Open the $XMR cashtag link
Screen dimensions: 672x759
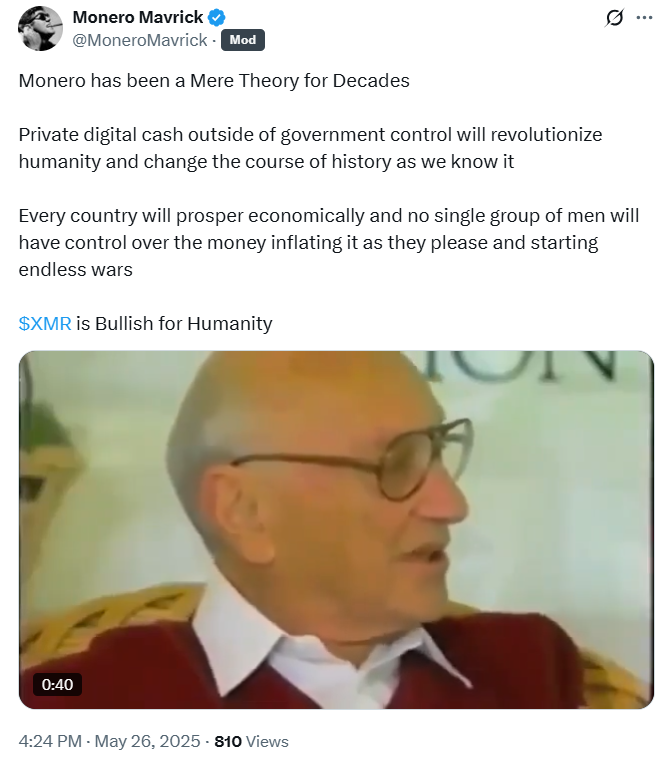tap(45, 323)
